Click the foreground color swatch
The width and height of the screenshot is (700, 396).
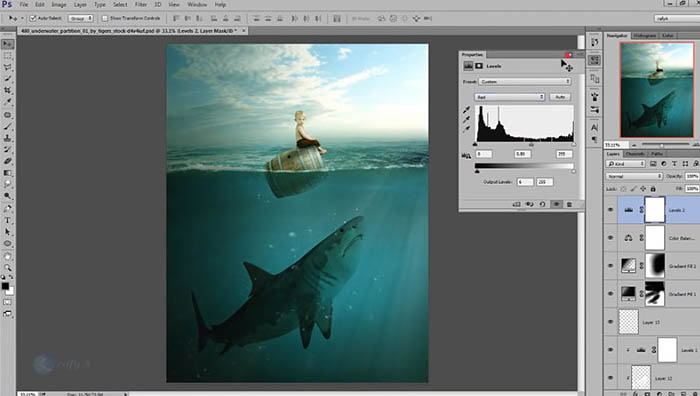5,286
